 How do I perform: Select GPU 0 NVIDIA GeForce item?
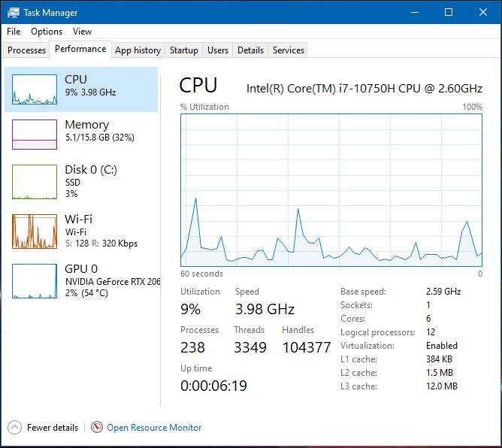click(x=83, y=280)
